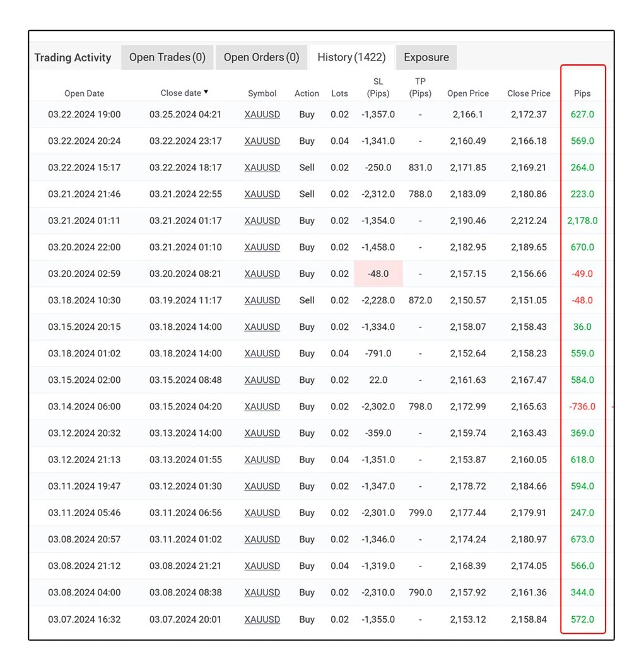
Task: Open the Open Orders (0) tab
Action: click(261, 57)
